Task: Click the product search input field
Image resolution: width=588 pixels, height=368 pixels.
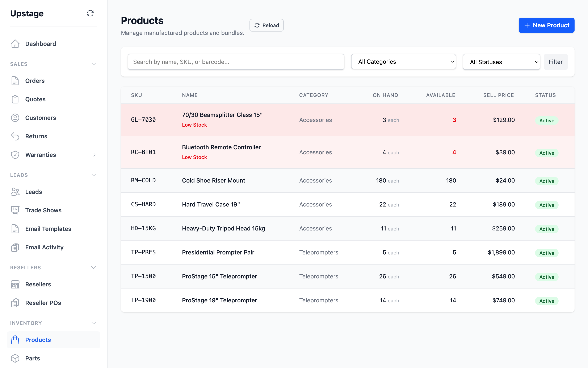Action: [236, 62]
